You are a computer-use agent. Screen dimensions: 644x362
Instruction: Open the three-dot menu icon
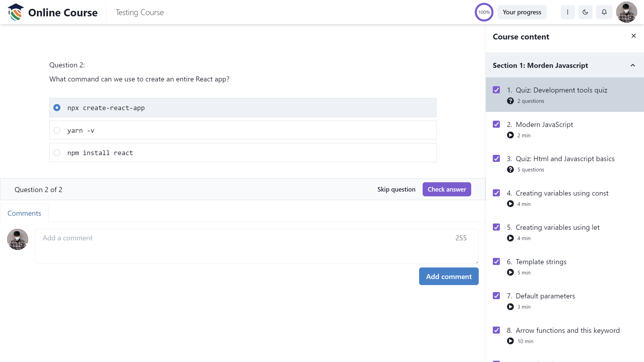point(568,12)
